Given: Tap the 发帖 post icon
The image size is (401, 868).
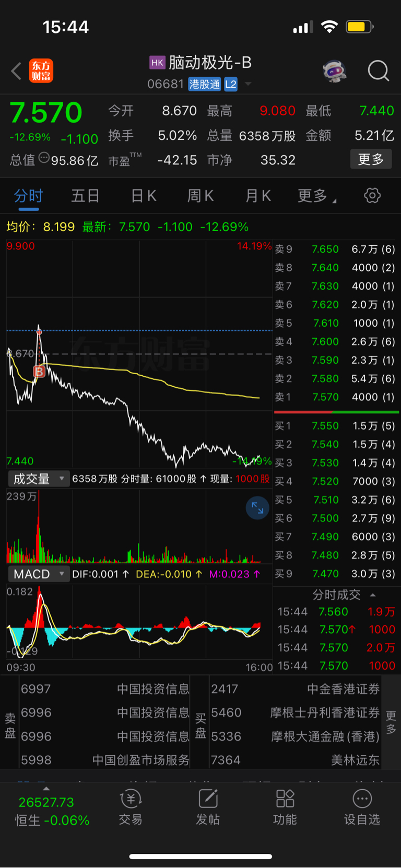Looking at the screenshot, I should click(208, 807).
